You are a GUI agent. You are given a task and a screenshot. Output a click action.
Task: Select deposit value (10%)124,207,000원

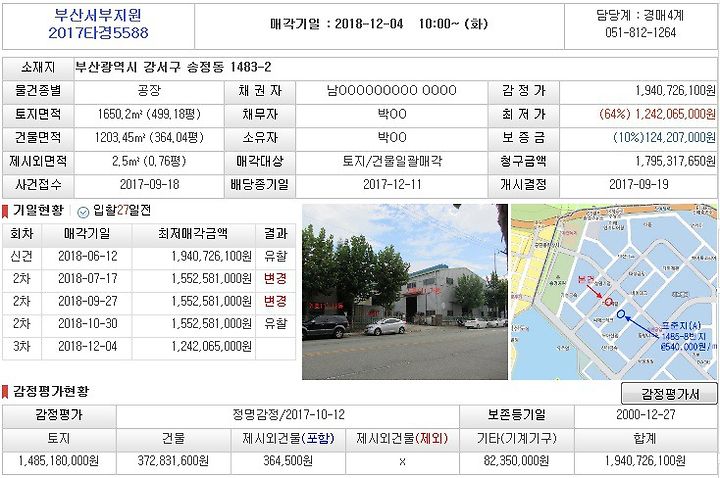[x=664, y=137]
